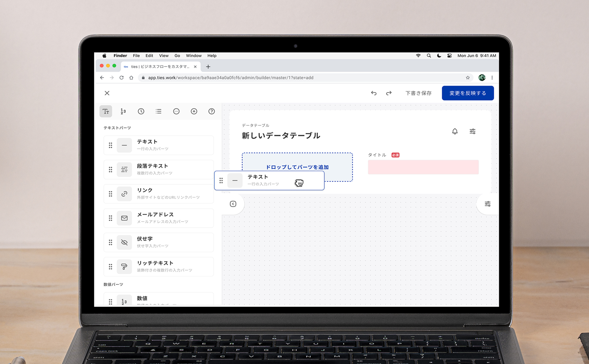Open the File menu

136,56
